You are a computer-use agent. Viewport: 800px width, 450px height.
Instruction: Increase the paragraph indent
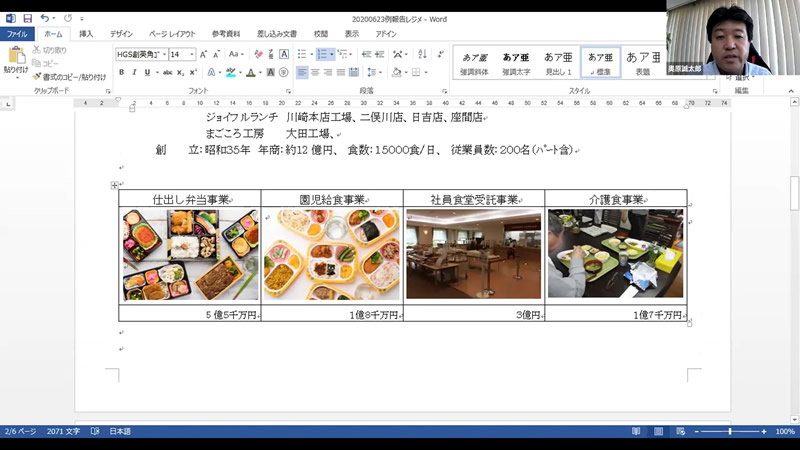tap(380, 54)
